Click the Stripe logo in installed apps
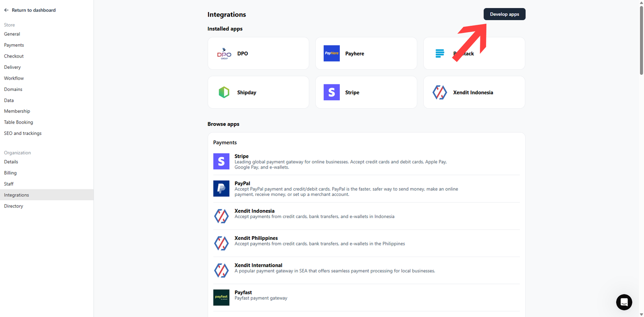 tap(332, 92)
